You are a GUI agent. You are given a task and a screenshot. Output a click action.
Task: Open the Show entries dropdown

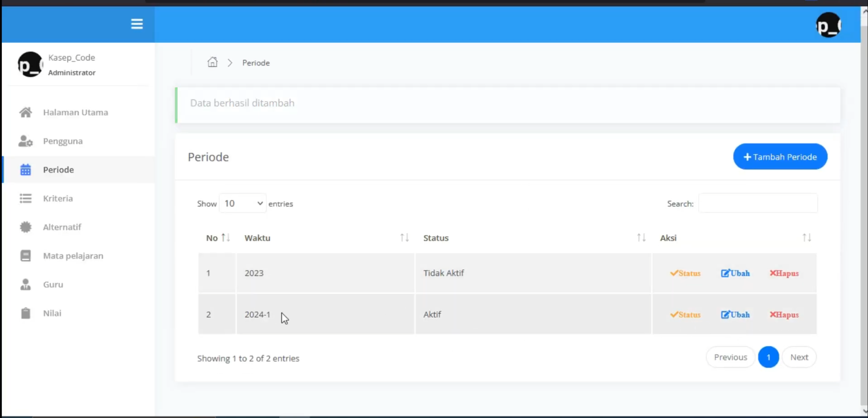pyautogui.click(x=243, y=203)
